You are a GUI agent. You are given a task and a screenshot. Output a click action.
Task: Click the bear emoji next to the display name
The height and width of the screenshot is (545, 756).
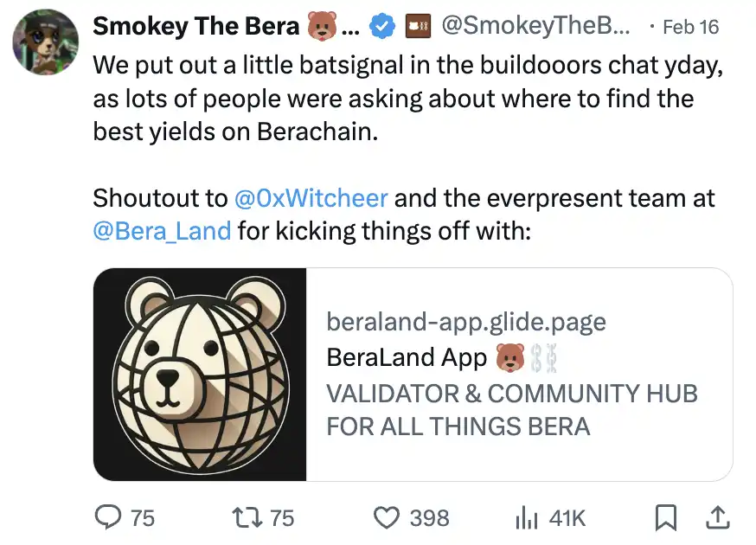322,27
